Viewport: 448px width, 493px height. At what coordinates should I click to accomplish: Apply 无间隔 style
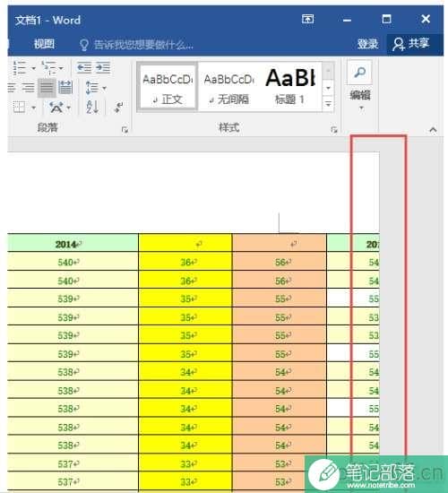click(x=229, y=87)
